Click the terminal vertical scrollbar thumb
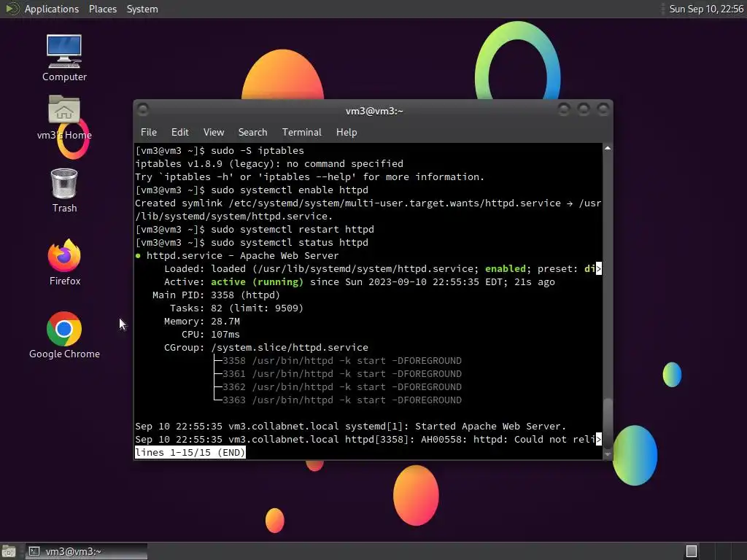 pos(608,422)
